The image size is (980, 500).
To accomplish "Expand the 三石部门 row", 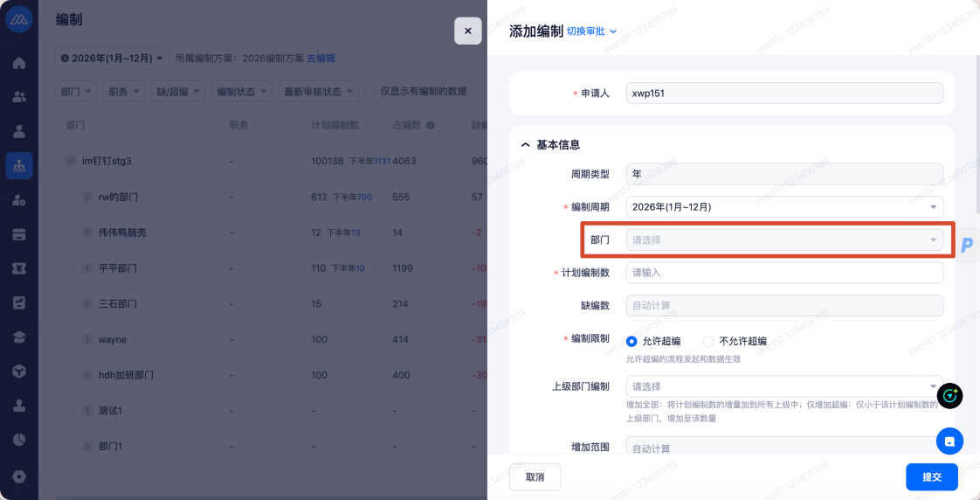I will click(x=87, y=304).
